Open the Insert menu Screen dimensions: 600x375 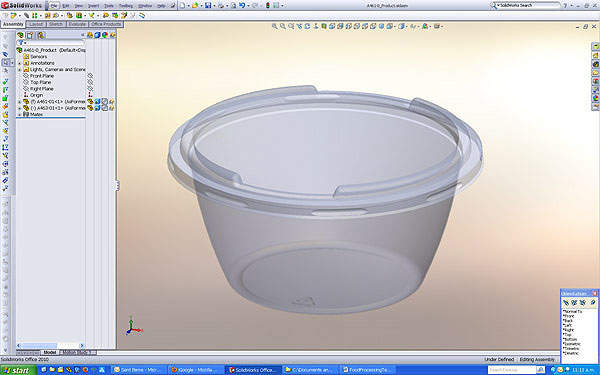click(93, 6)
